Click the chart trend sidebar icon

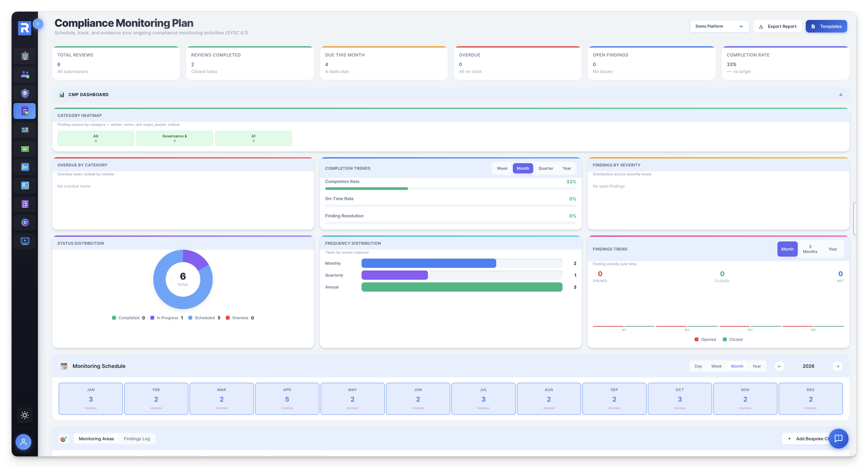tap(25, 167)
